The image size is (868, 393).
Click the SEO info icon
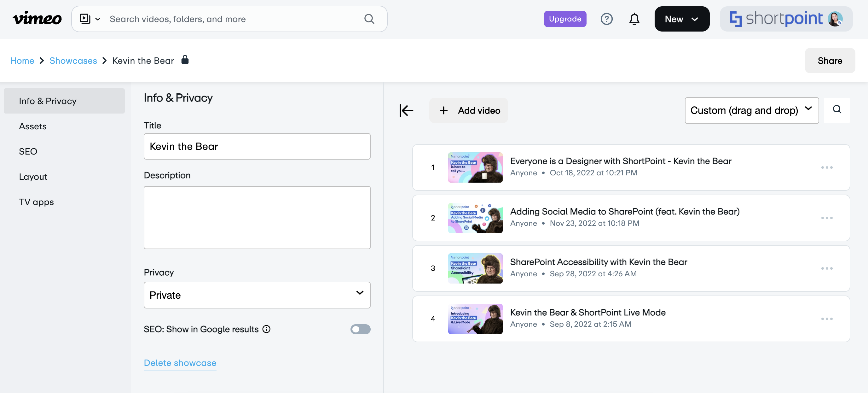267,329
